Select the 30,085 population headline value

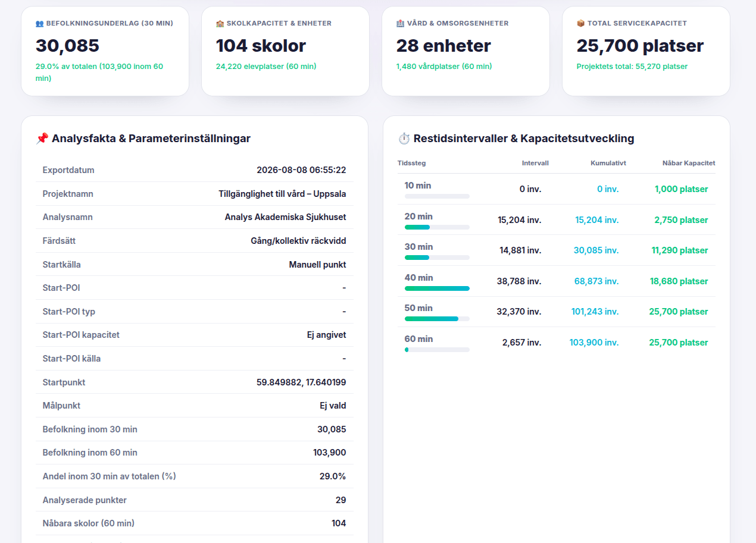pos(68,46)
